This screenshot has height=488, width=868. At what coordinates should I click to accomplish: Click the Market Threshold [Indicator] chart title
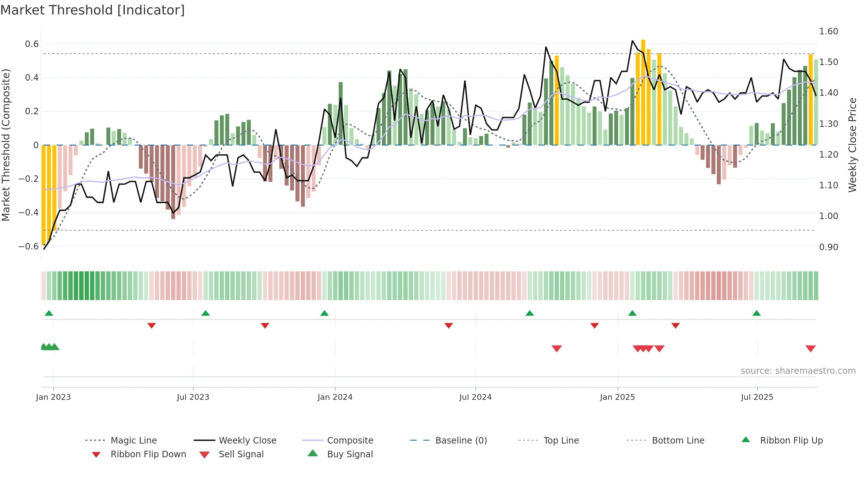pos(93,10)
